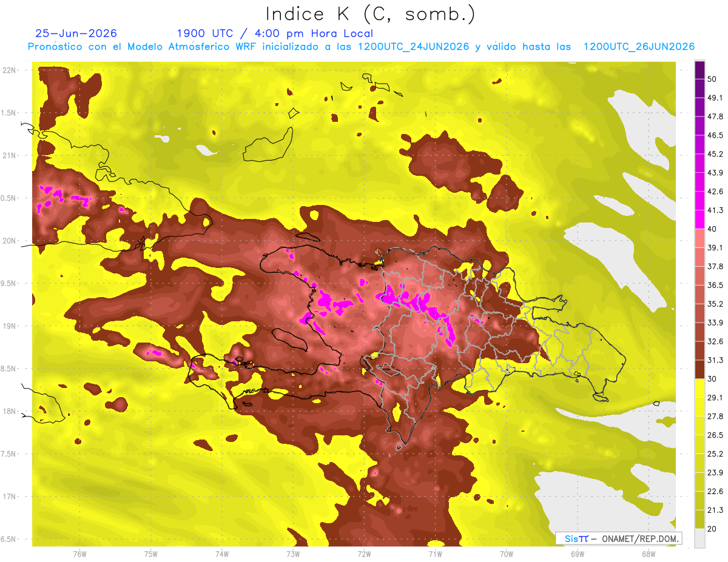Click the 'SisTT - ONAMET/REP.DOM.' credit box
The height and width of the screenshot is (562, 728).
click(618, 538)
